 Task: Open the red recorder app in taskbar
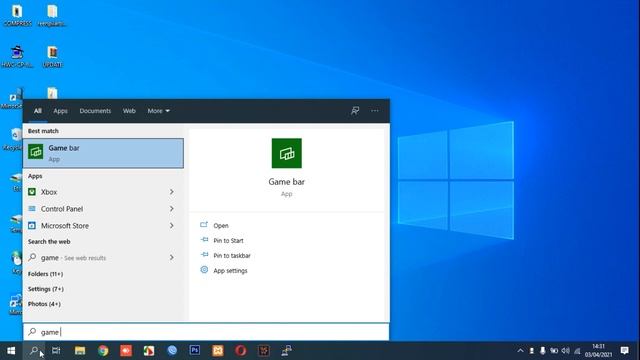pyautogui.click(x=126, y=350)
